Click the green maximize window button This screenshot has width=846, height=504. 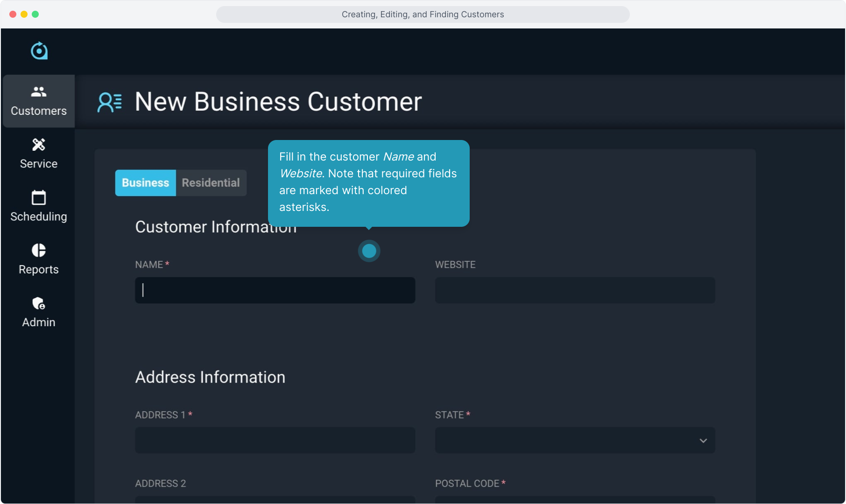(x=35, y=14)
